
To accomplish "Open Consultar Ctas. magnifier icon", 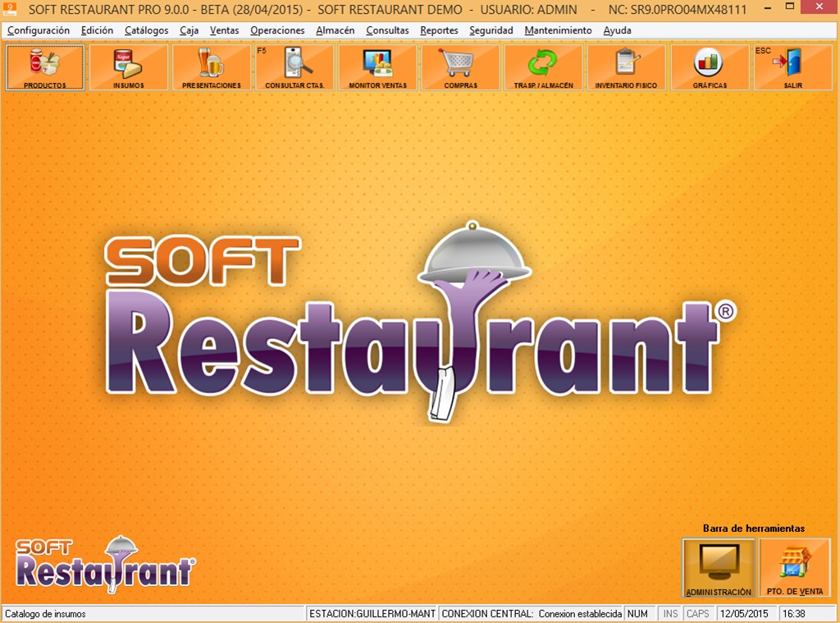I will pyautogui.click(x=294, y=67).
